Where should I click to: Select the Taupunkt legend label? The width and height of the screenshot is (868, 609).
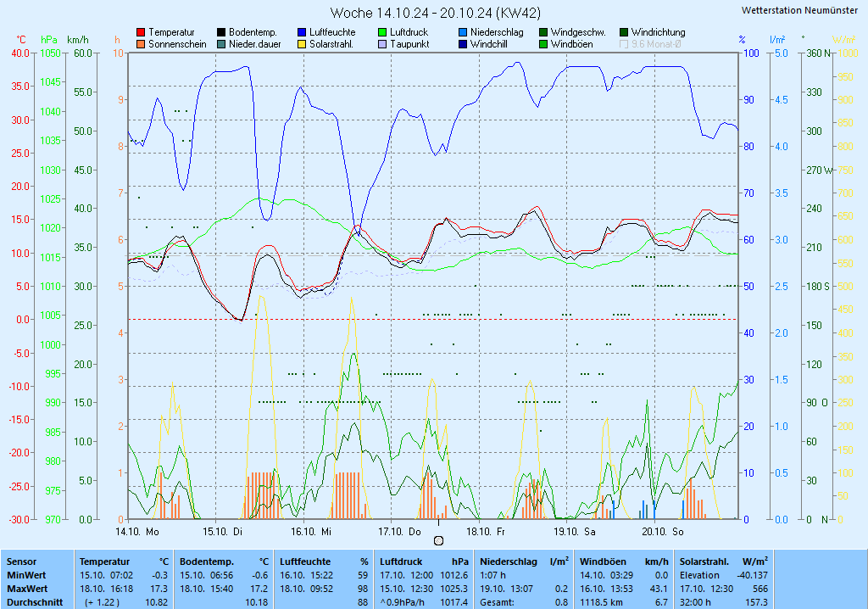point(409,44)
